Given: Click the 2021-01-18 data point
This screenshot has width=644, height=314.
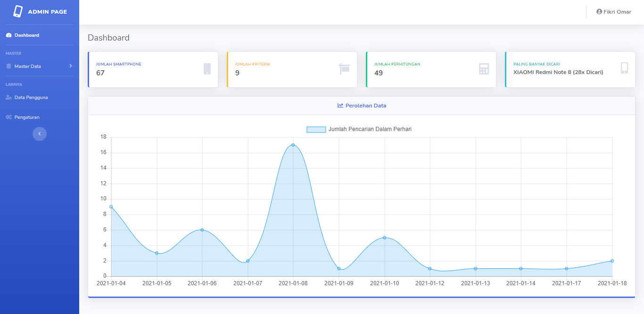Looking at the screenshot, I should [612, 261].
